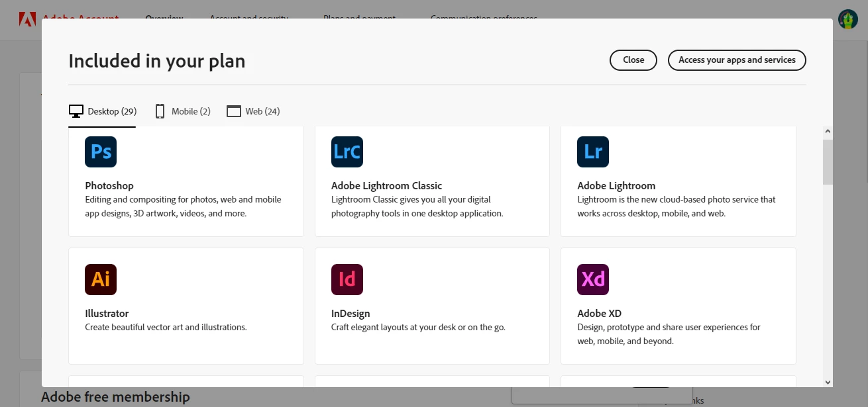Click the desktop monitor icon in tabs

coord(76,111)
